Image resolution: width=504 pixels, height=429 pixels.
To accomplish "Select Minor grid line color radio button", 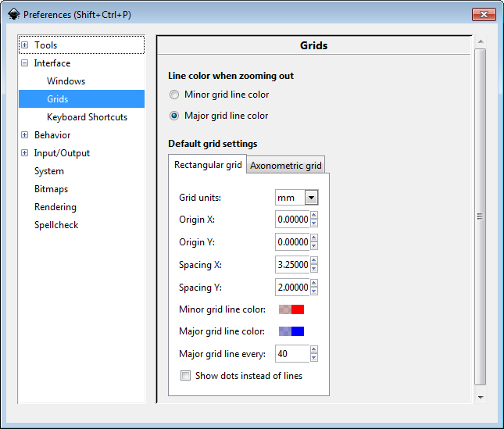I will (174, 95).
